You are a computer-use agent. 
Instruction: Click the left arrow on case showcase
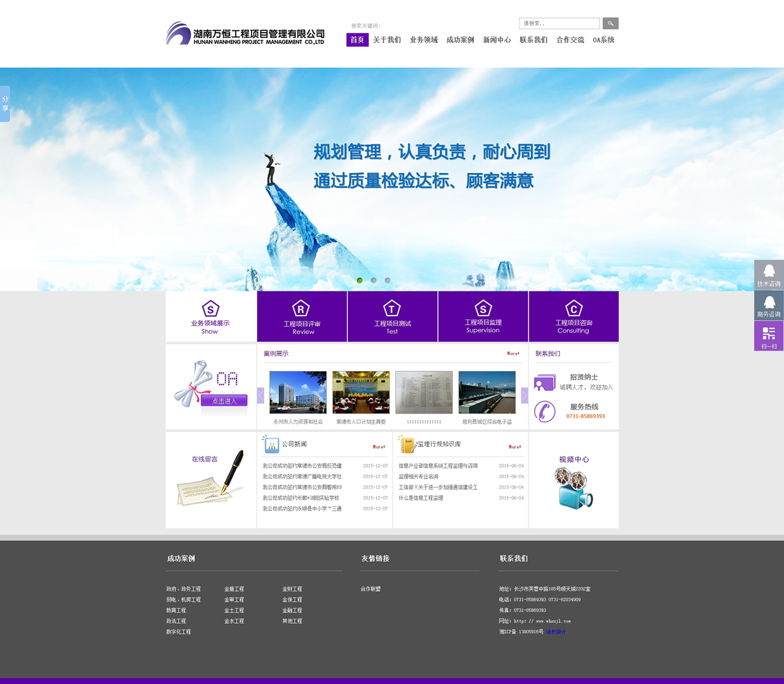(x=260, y=395)
